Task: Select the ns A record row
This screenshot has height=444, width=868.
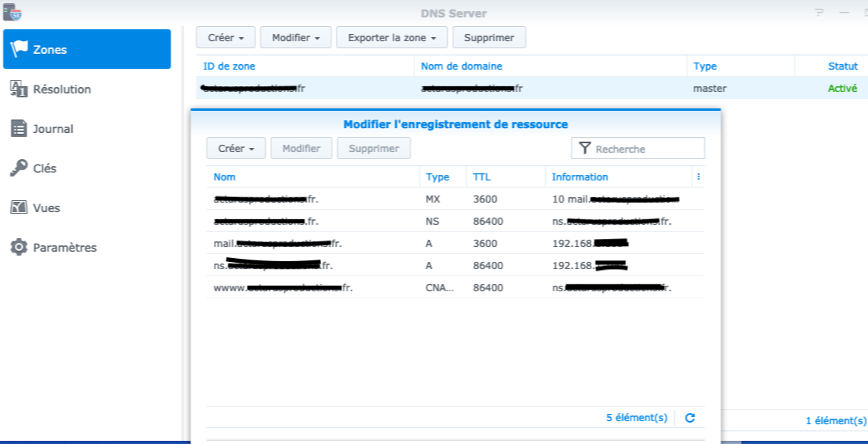Action: [455, 265]
